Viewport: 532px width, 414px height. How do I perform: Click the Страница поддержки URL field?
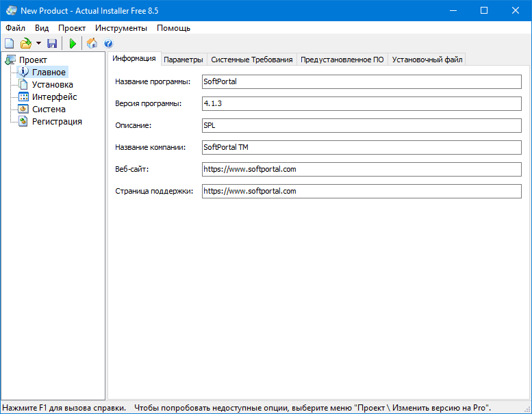click(x=362, y=191)
